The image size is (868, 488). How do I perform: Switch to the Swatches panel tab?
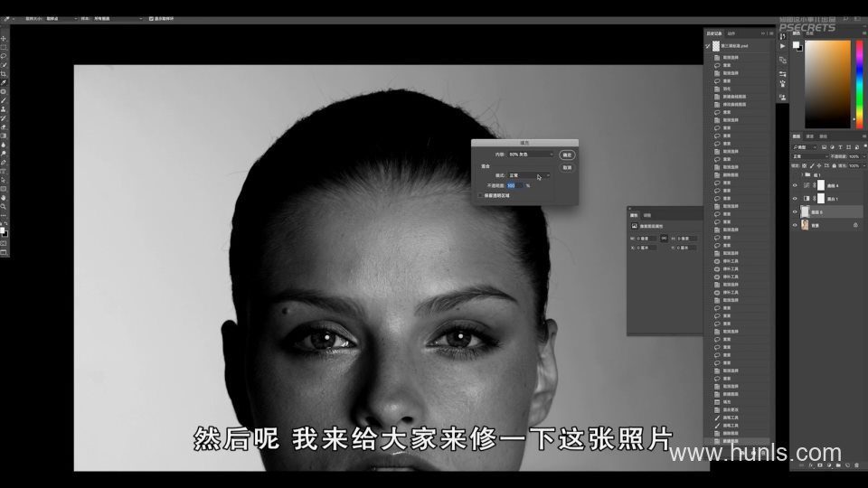[x=809, y=33]
